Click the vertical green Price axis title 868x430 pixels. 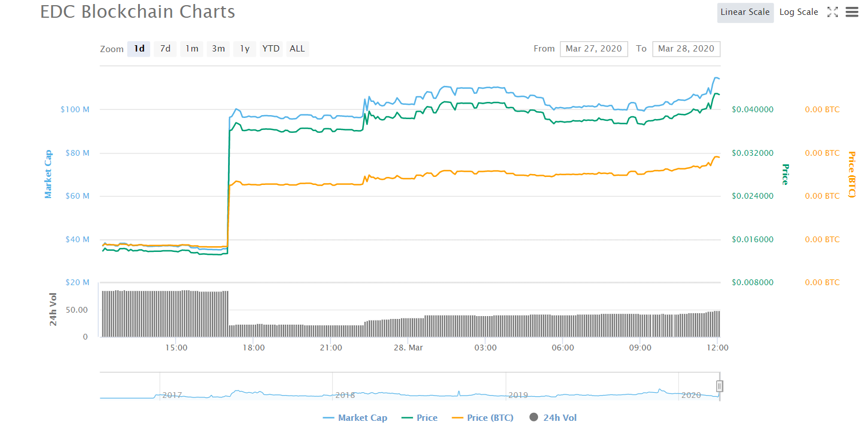pos(785,174)
